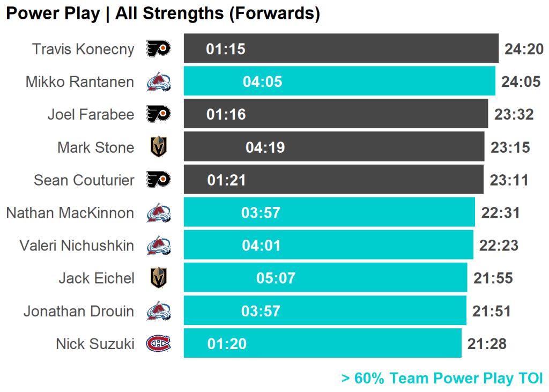The image size is (549, 392).
Task: Click the 05:07 power play time label
Action: point(276,278)
